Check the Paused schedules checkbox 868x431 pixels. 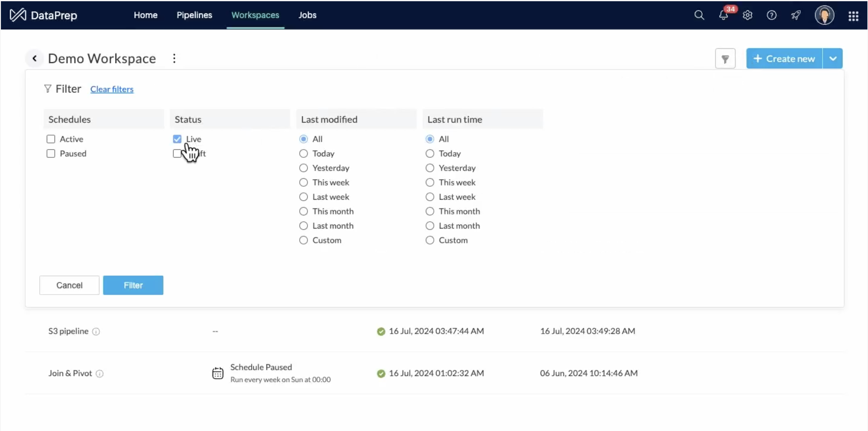pos(51,154)
